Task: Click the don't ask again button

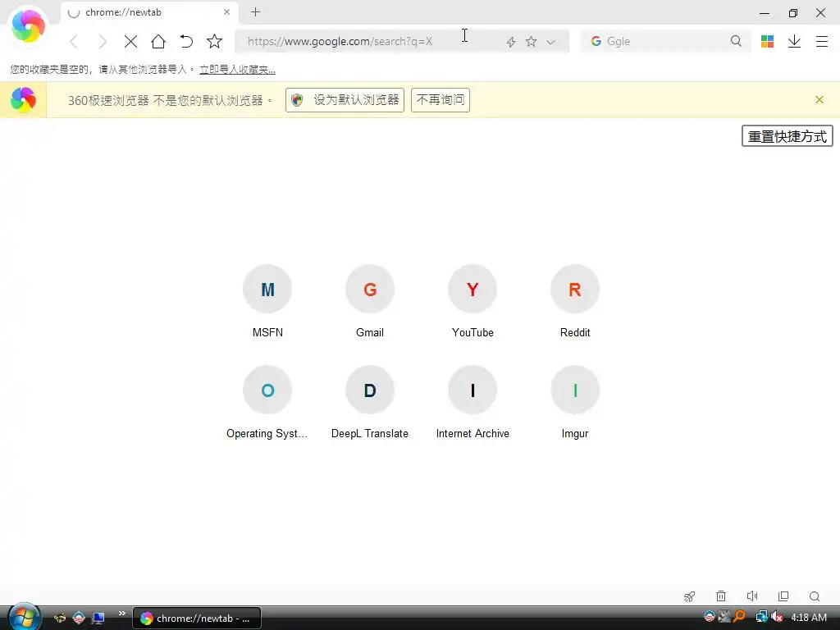Action: (x=441, y=99)
